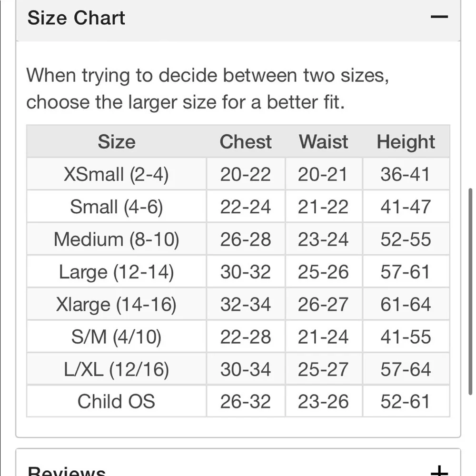This screenshot has width=476, height=476.
Task: Collapse the Size Chart section minus icon
Action: pyautogui.click(x=439, y=17)
